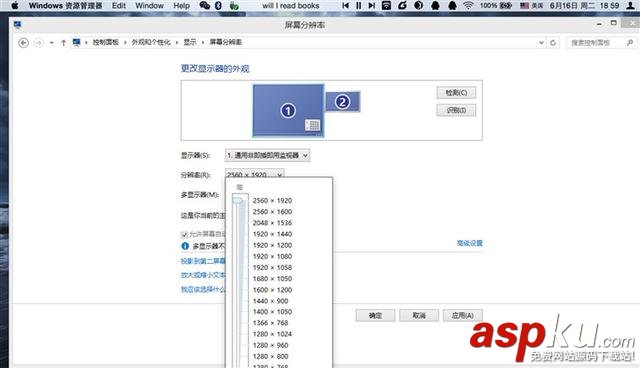Screen dimensions: 640x368
Task: Open the Edit menu
Action: pos(119,6)
